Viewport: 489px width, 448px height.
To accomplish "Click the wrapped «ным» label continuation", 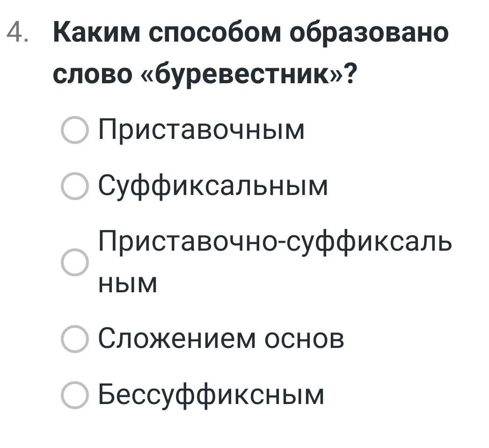I will (128, 284).
